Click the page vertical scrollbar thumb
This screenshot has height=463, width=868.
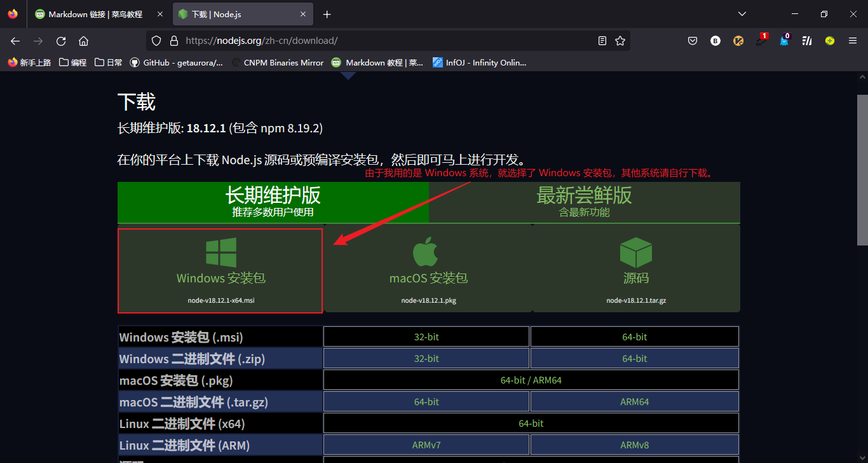[x=862, y=170]
